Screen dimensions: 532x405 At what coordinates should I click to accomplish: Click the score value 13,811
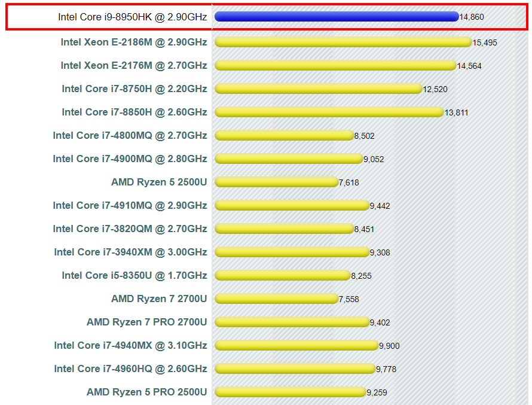pos(457,112)
